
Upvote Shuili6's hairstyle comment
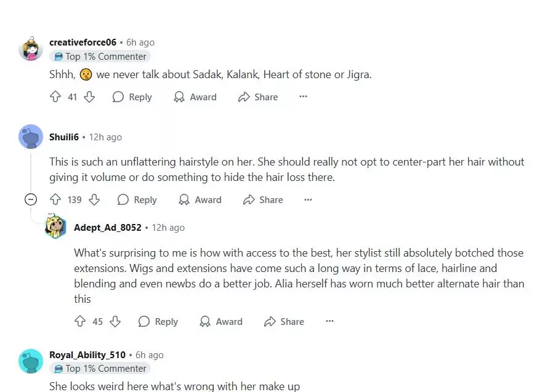(x=55, y=200)
